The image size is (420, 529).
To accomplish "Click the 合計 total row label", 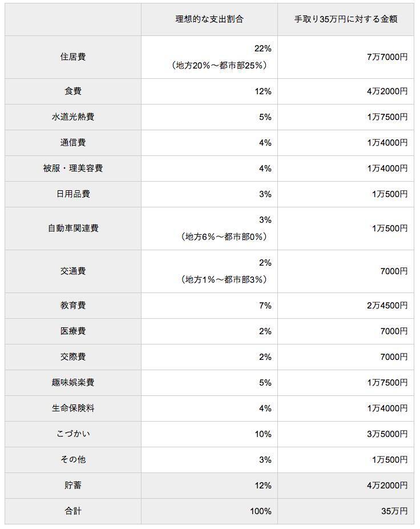I will coord(73,511).
